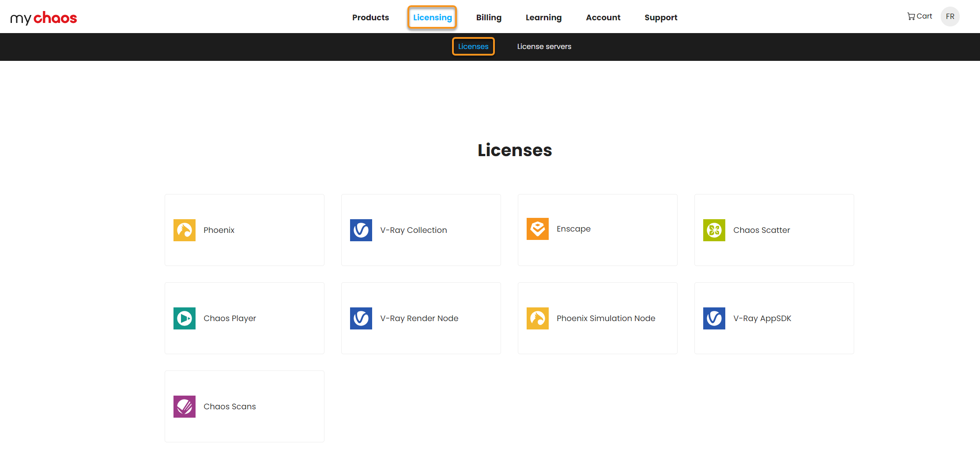Click the Enscape product icon

pyautogui.click(x=538, y=229)
